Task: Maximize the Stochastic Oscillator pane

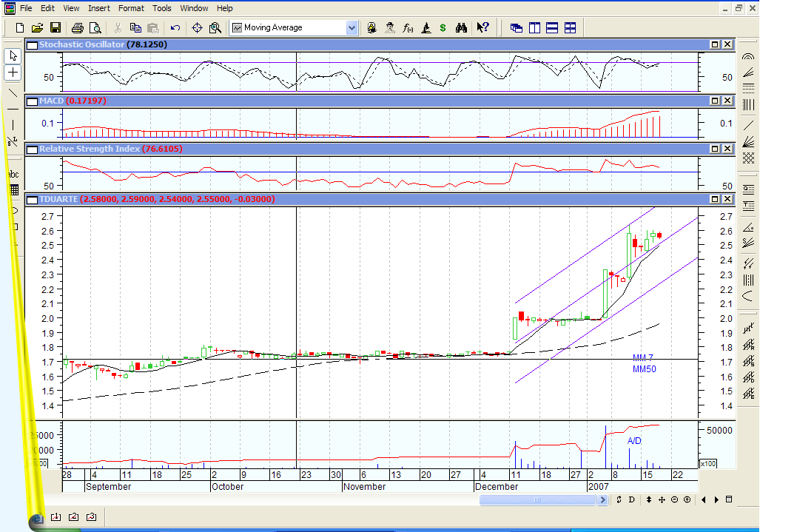Action: 715,44
